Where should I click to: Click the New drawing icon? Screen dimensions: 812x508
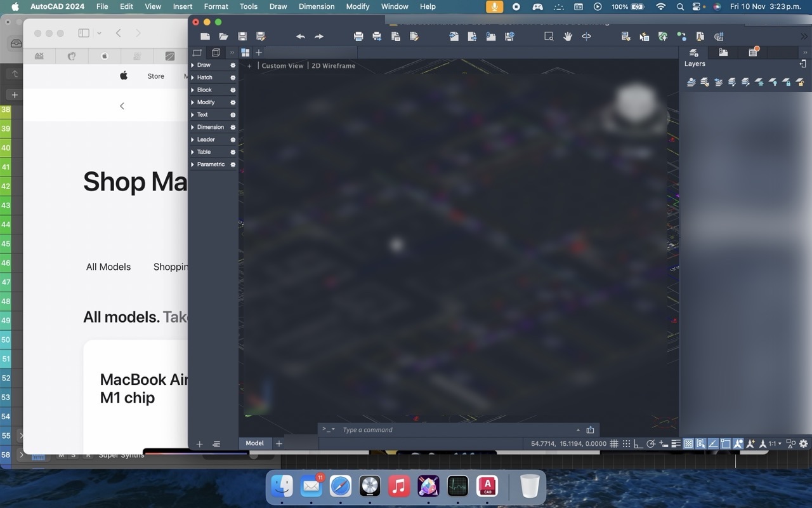click(204, 36)
